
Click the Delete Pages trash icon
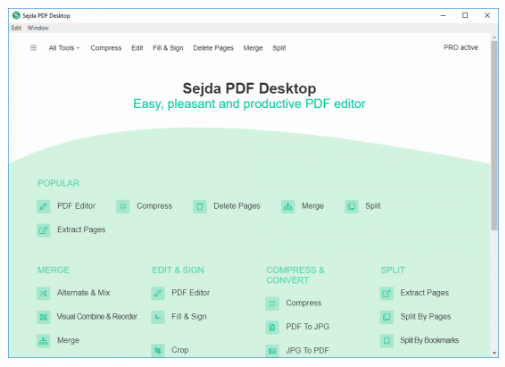200,206
